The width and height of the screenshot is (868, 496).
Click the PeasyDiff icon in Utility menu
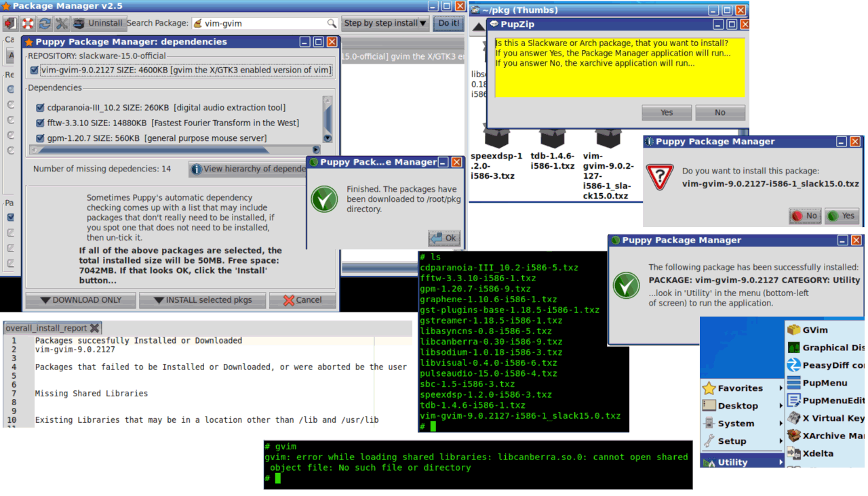point(793,365)
